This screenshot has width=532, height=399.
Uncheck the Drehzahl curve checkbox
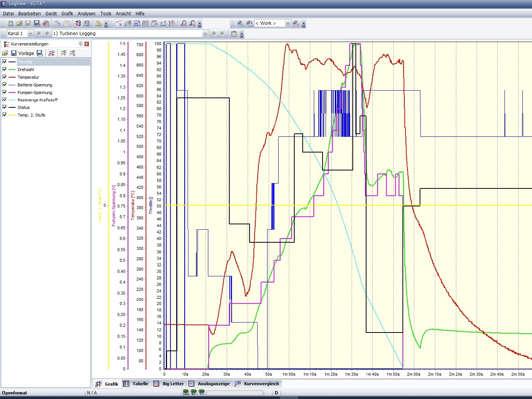(5, 69)
